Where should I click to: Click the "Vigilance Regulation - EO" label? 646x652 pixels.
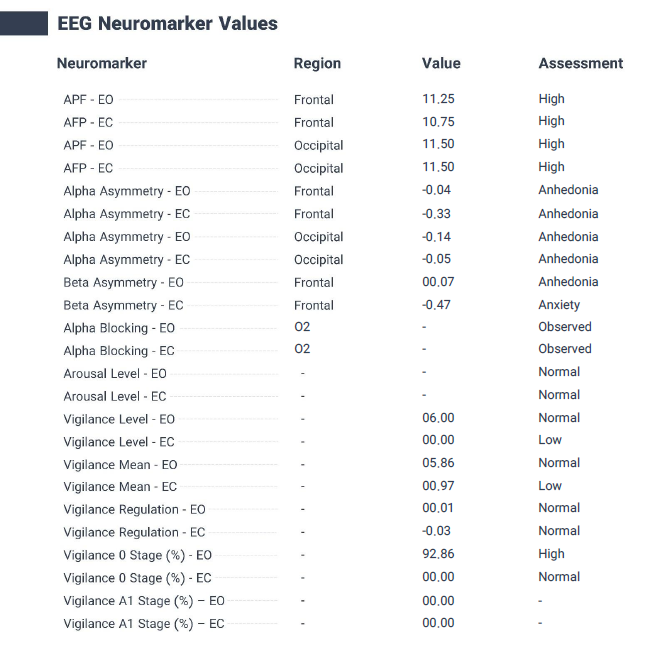point(135,509)
